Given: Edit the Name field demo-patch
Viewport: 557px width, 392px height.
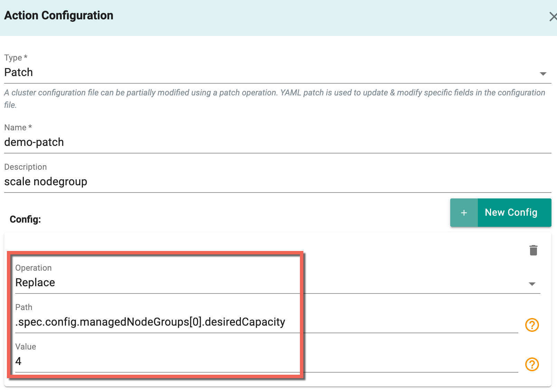Looking at the screenshot, I should (x=277, y=142).
